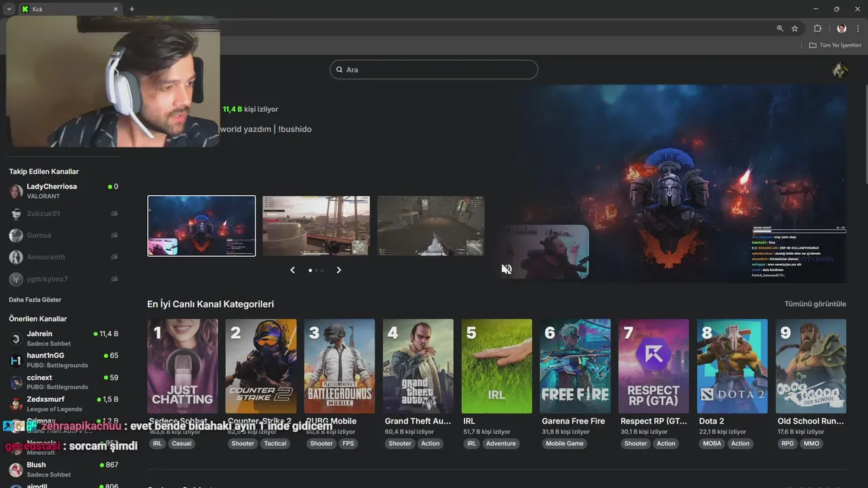868x488 pixels.
Task: Open the Dota 2 category card
Action: pyautogui.click(x=732, y=366)
